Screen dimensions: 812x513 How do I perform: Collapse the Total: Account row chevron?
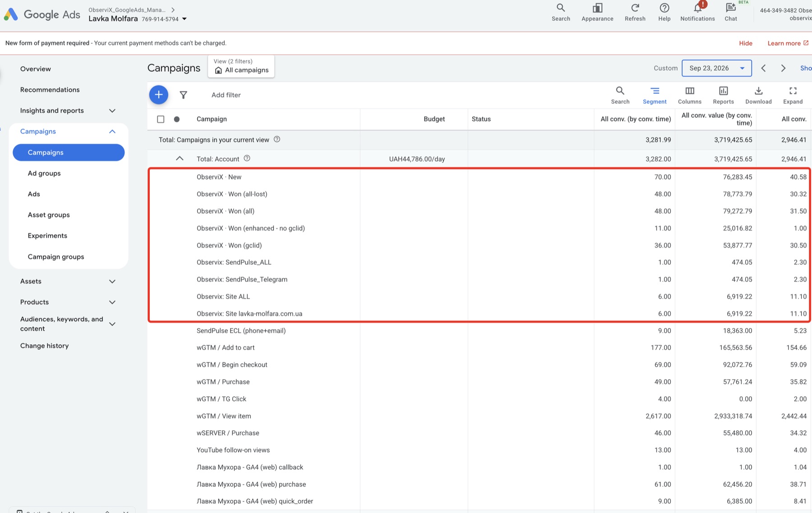tap(180, 158)
